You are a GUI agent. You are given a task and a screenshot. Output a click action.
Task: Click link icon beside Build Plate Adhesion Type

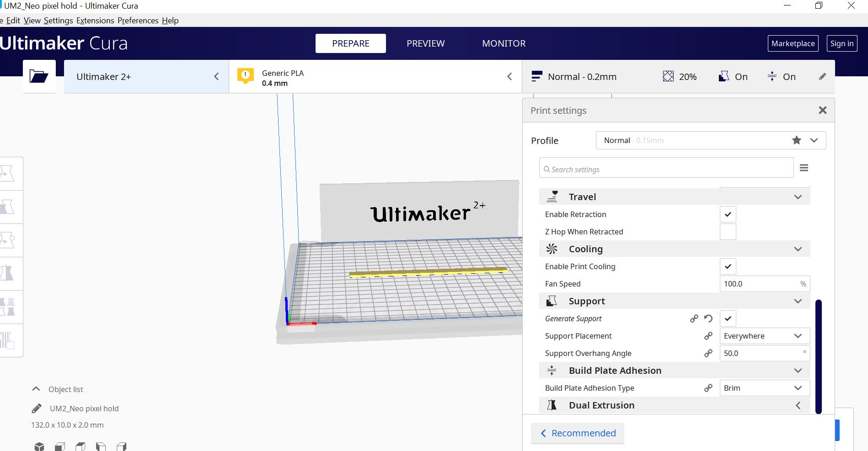coord(708,388)
